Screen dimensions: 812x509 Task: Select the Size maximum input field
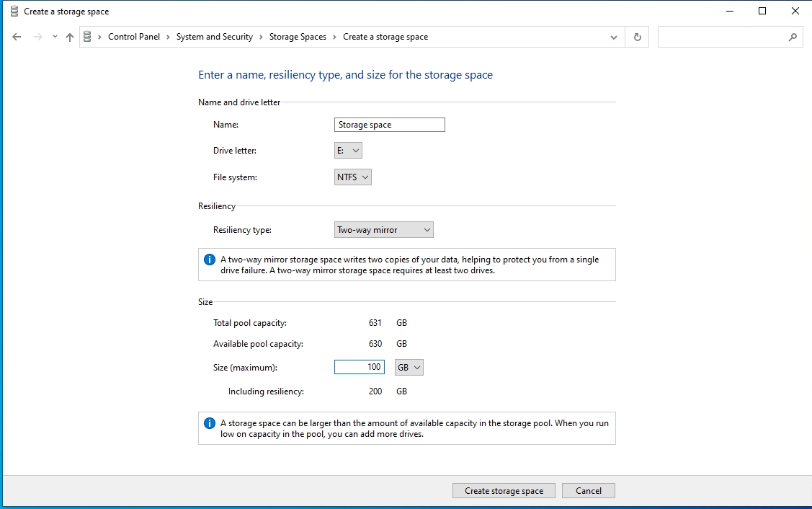pyautogui.click(x=358, y=367)
